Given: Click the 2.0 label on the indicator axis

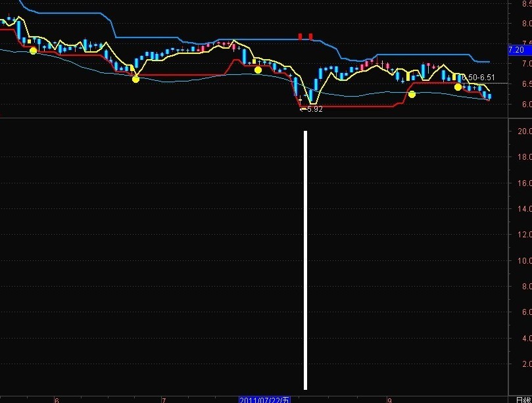Looking at the screenshot, I should (527, 364).
